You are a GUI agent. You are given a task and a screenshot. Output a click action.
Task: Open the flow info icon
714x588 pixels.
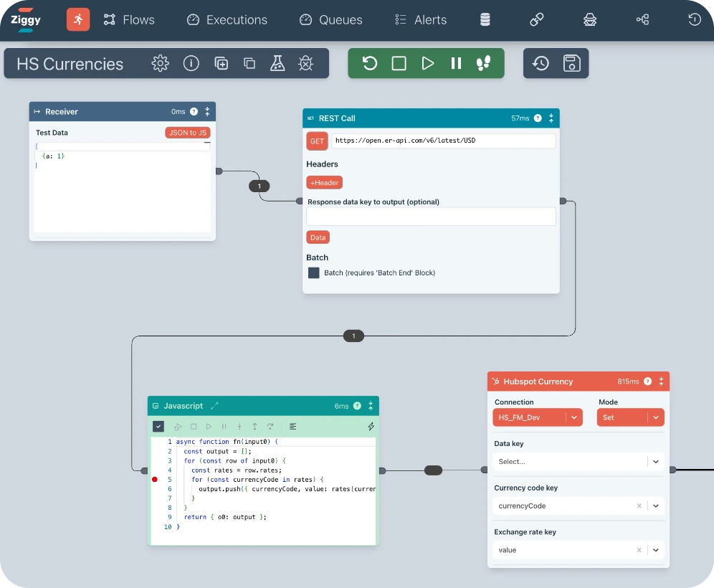191,63
